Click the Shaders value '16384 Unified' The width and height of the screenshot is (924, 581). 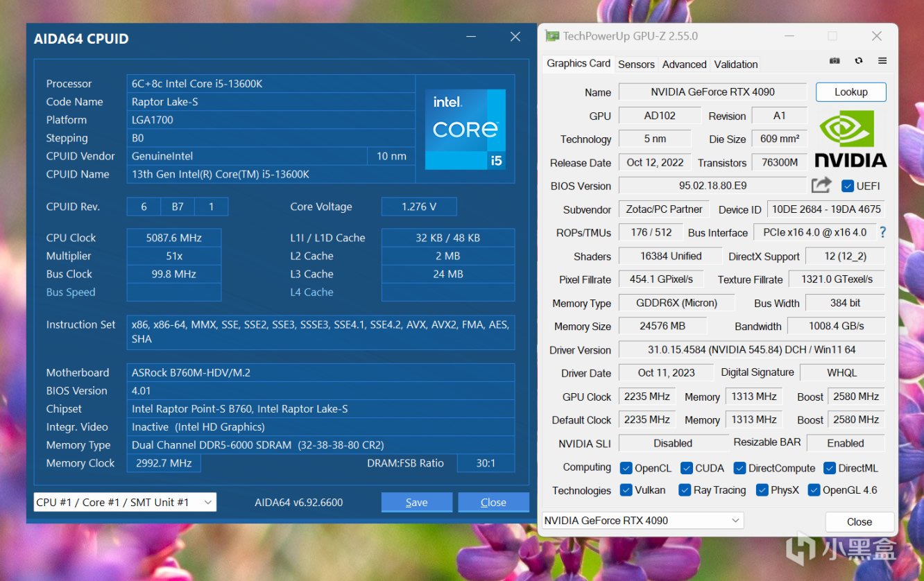(671, 257)
